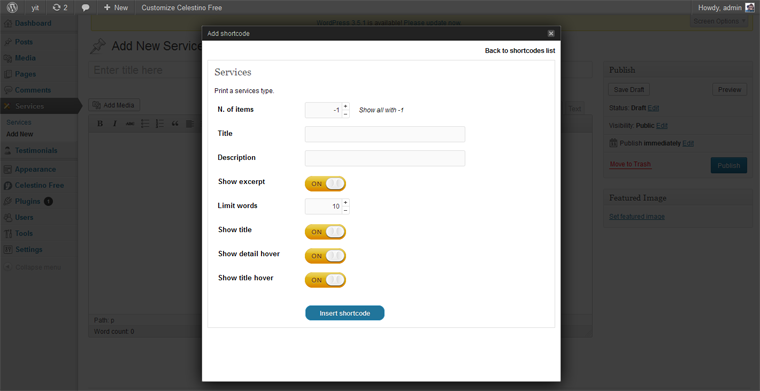Click the N. of items number field
760x391 pixels.
pyautogui.click(x=323, y=110)
